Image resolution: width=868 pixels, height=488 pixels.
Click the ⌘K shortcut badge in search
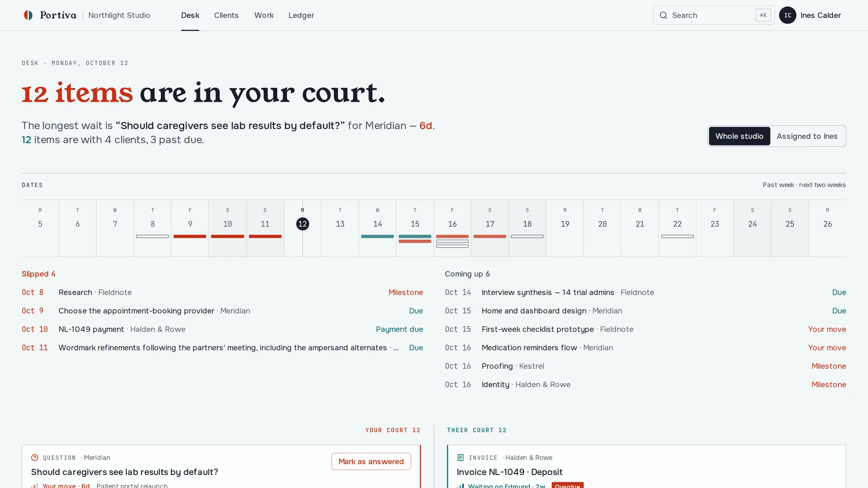coord(763,15)
